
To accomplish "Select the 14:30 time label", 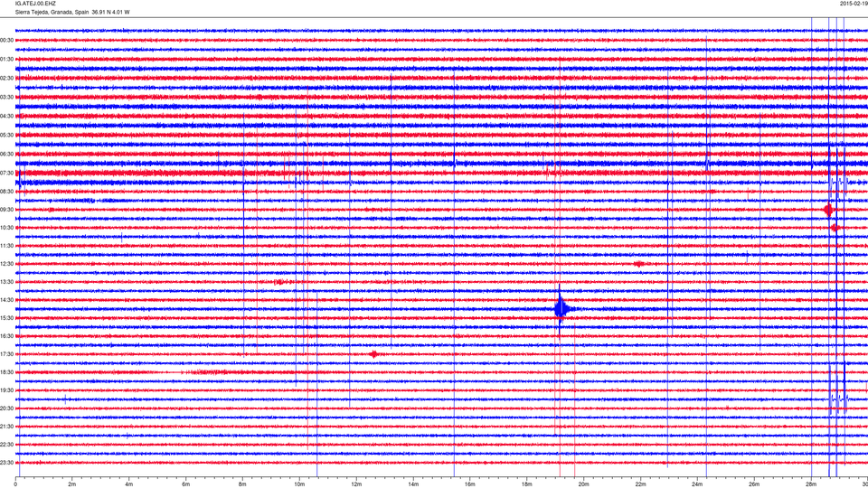I will click(6, 300).
